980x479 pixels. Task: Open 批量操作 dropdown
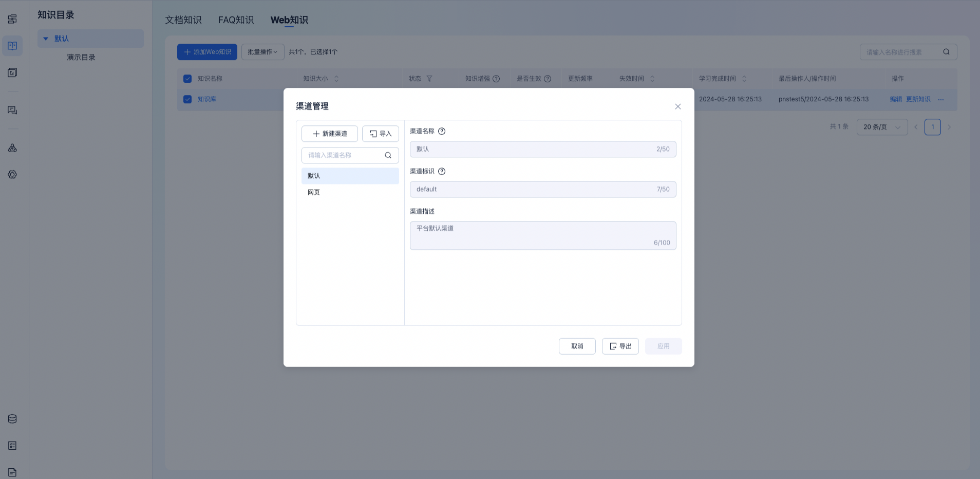click(x=262, y=52)
